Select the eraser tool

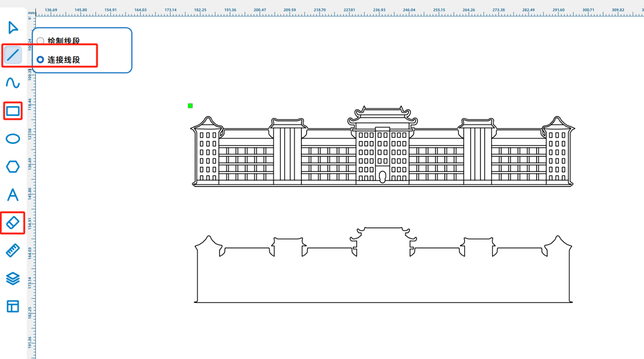coord(13,223)
